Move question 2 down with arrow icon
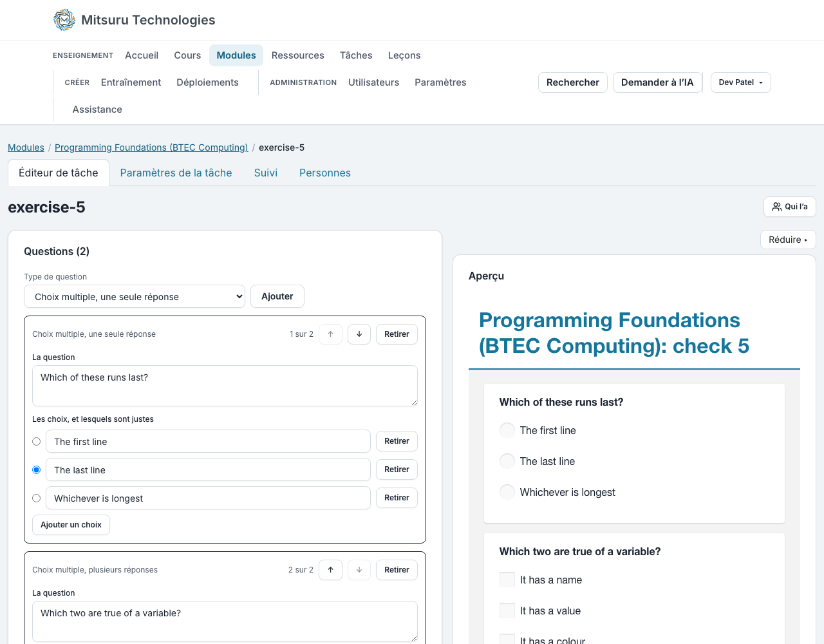Viewport: 824px width, 644px height. pyautogui.click(x=359, y=570)
